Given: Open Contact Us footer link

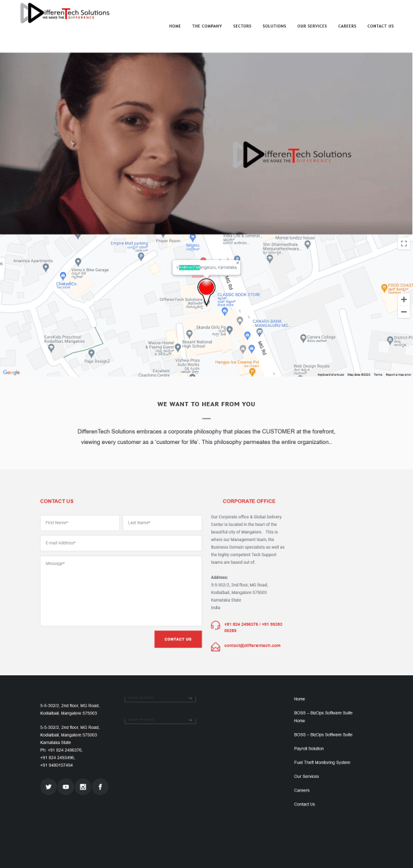Looking at the screenshot, I should [304, 804].
